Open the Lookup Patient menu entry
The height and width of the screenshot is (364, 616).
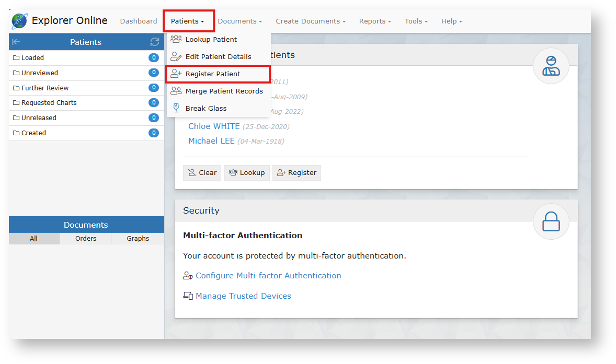pyautogui.click(x=211, y=39)
